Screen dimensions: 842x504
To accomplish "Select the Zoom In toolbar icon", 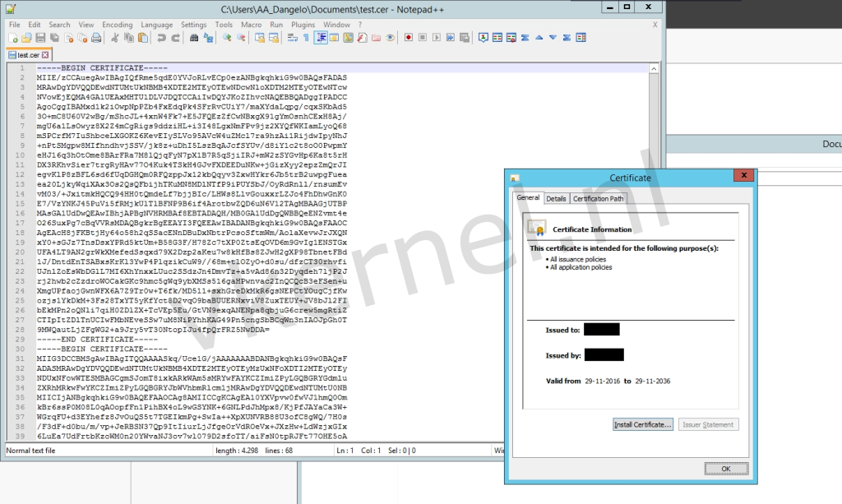I will click(229, 38).
